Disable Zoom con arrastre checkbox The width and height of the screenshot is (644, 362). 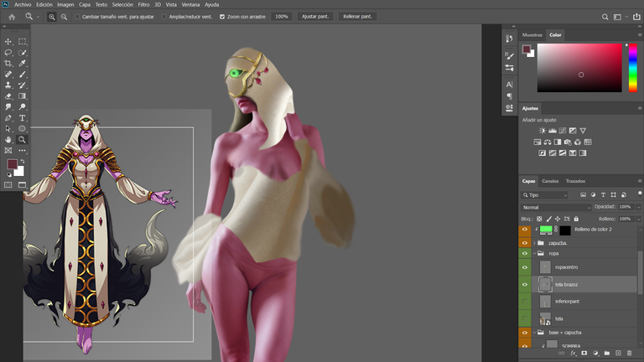[x=222, y=17]
